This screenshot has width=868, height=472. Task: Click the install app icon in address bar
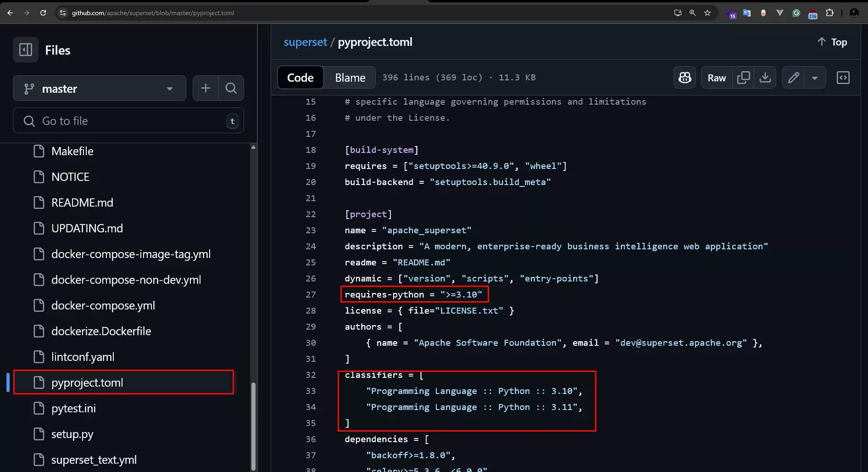(678, 13)
